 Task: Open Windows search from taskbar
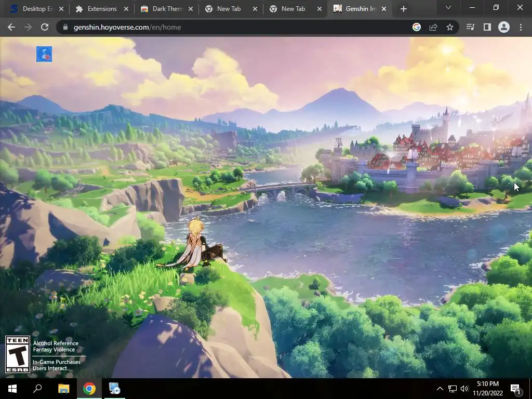point(37,389)
